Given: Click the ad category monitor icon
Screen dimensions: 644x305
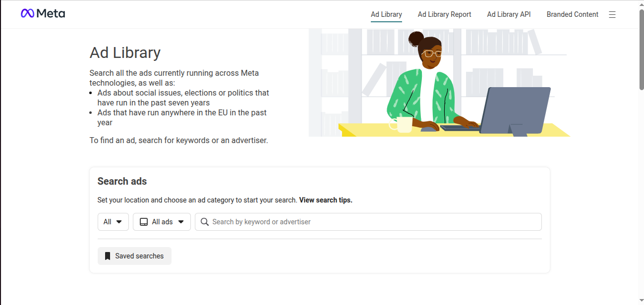Looking at the screenshot, I should (144, 222).
